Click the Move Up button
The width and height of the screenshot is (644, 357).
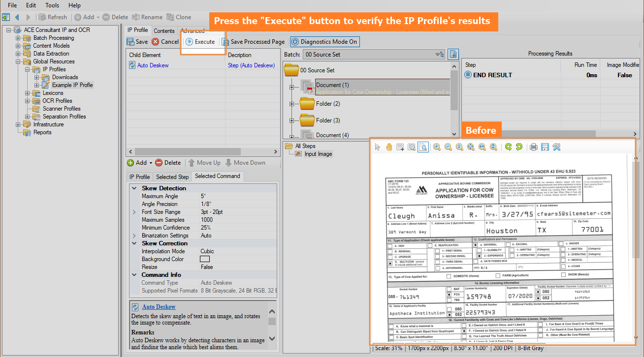tap(204, 163)
